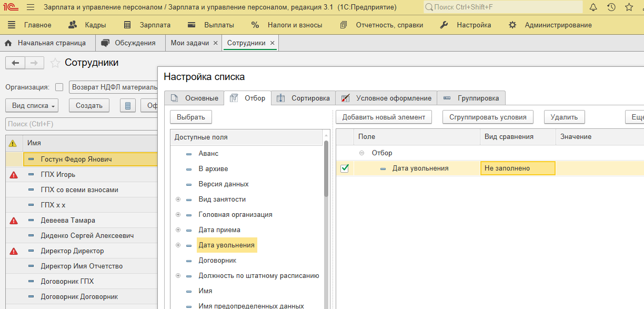Select the Версия данных available field

point(224,184)
